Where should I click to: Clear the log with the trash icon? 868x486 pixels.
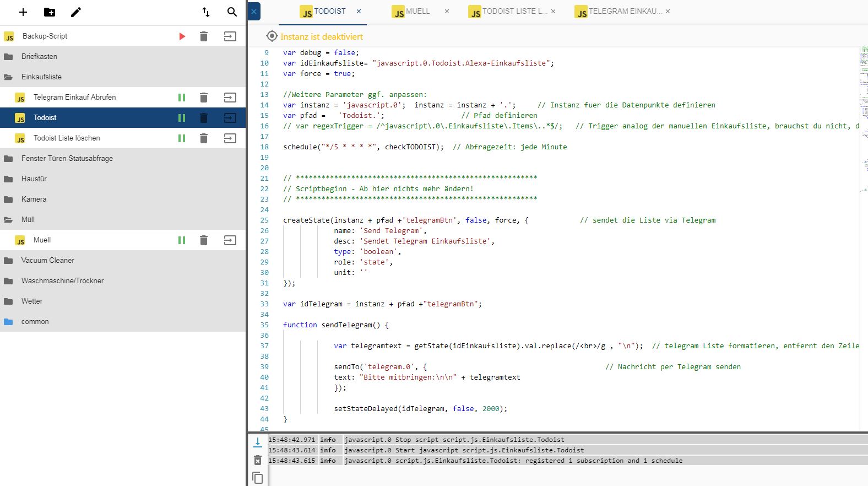click(x=257, y=460)
